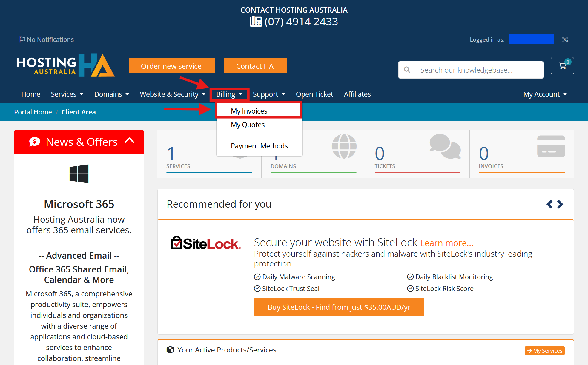
Task: Click the DOMAINS tile label
Action: pos(283,166)
